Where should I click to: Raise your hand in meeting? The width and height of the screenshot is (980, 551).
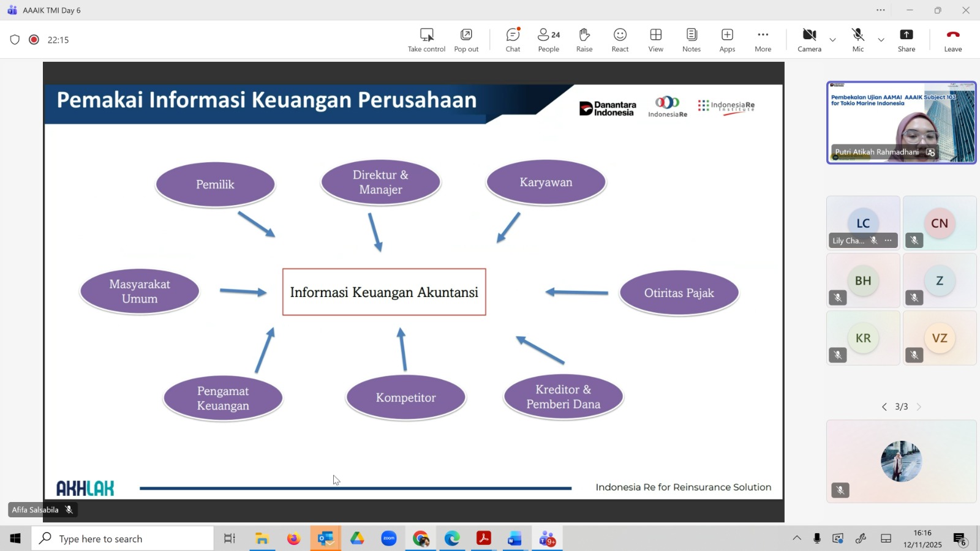point(584,40)
